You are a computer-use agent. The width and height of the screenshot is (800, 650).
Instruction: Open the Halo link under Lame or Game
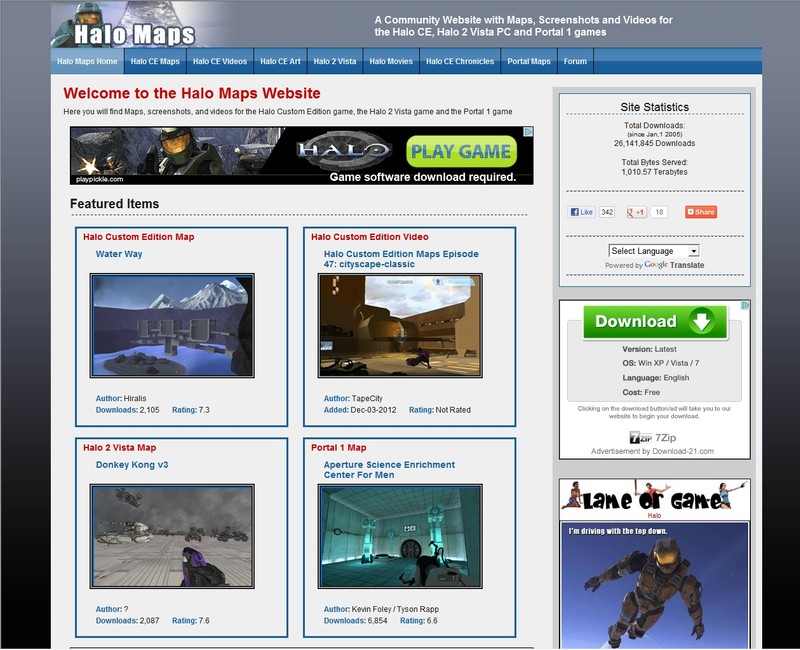click(654, 516)
